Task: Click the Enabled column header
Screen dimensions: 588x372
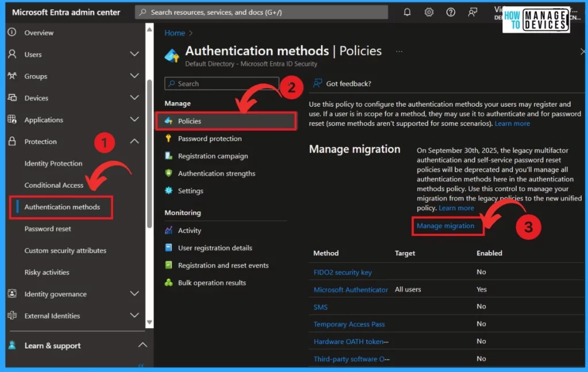Action: (x=489, y=253)
